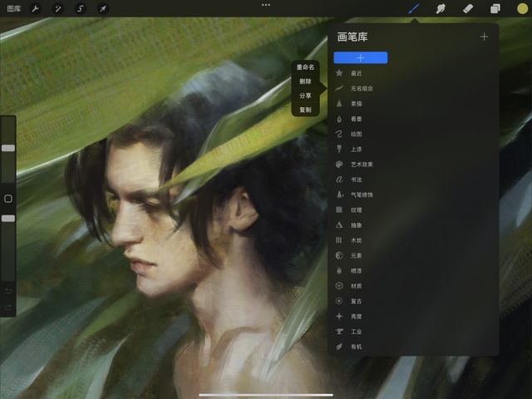Image resolution: width=532 pixels, height=399 pixels.
Task: Click the brush opacity slider handle
Action: pyautogui.click(x=8, y=219)
